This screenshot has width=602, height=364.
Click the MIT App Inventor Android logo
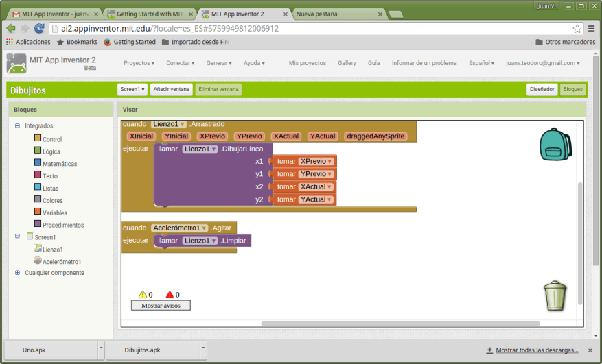pos(16,64)
